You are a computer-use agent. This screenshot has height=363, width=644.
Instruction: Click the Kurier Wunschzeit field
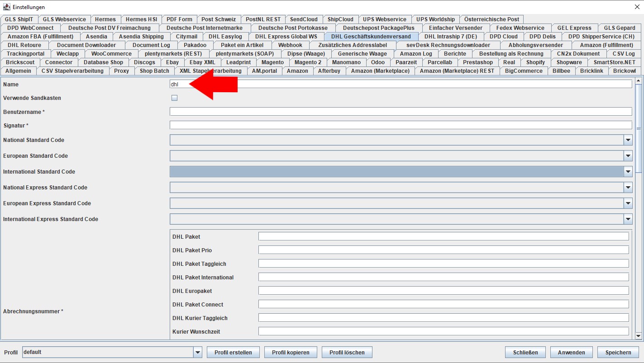[x=444, y=331]
